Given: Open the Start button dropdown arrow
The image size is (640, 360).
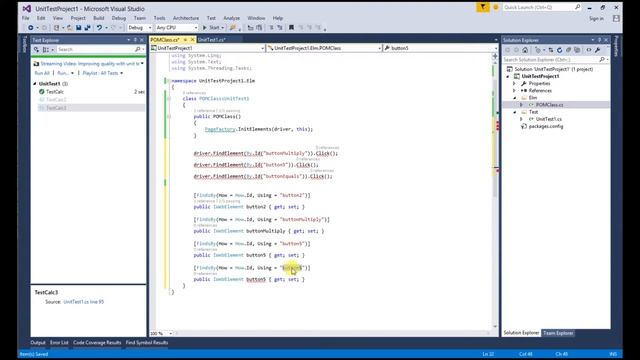Looking at the screenshot, I should [222, 28].
